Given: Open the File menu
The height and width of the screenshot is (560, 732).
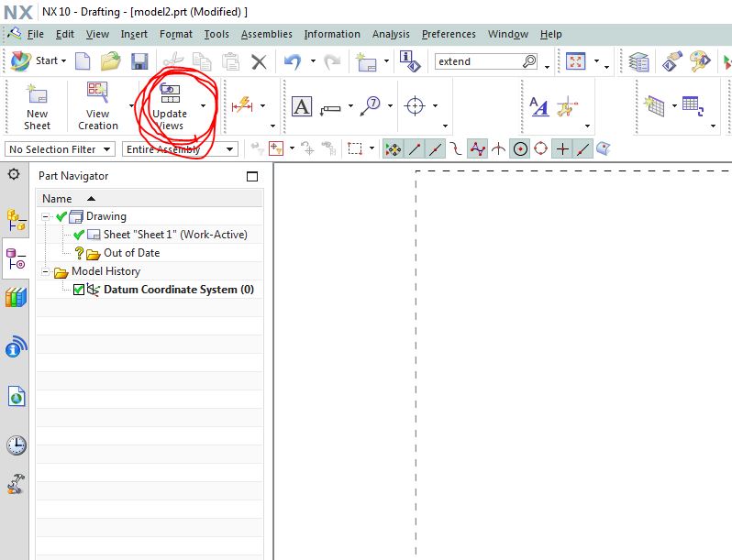Looking at the screenshot, I should (35, 34).
